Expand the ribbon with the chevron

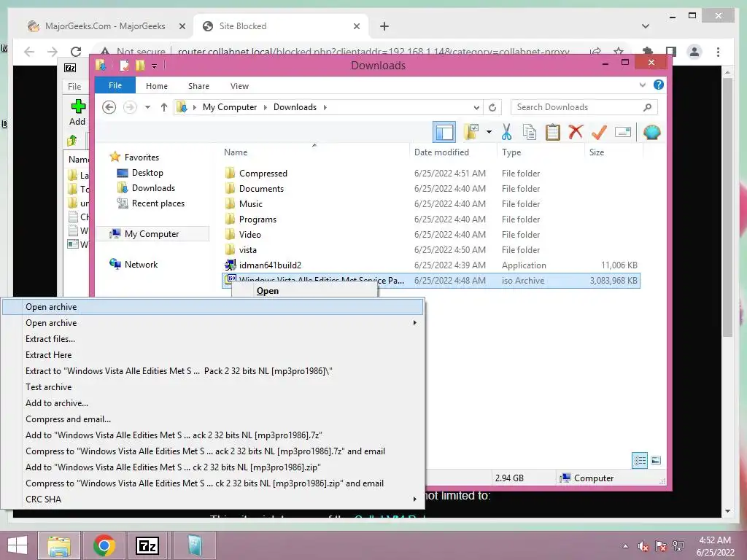(642, 85)
